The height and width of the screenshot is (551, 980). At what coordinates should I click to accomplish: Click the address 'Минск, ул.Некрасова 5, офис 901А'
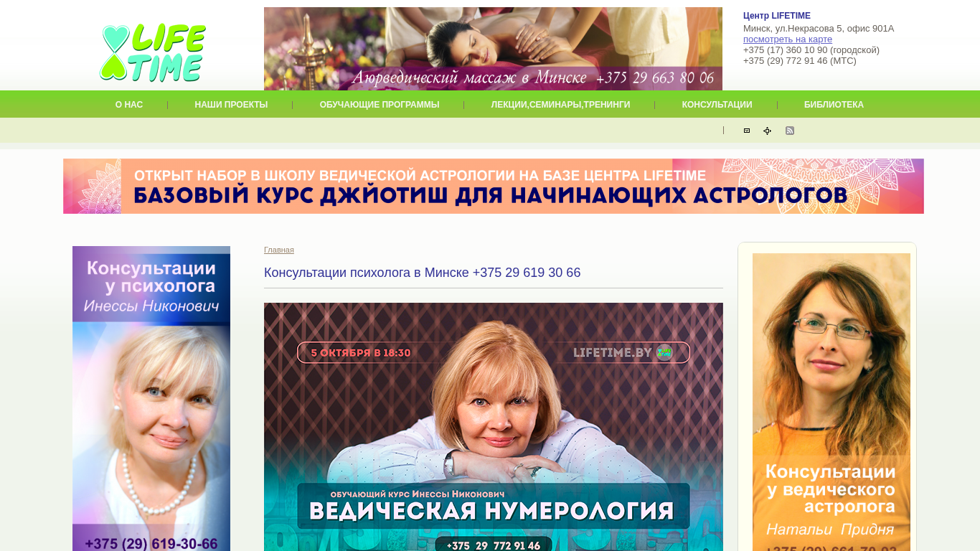819,29
